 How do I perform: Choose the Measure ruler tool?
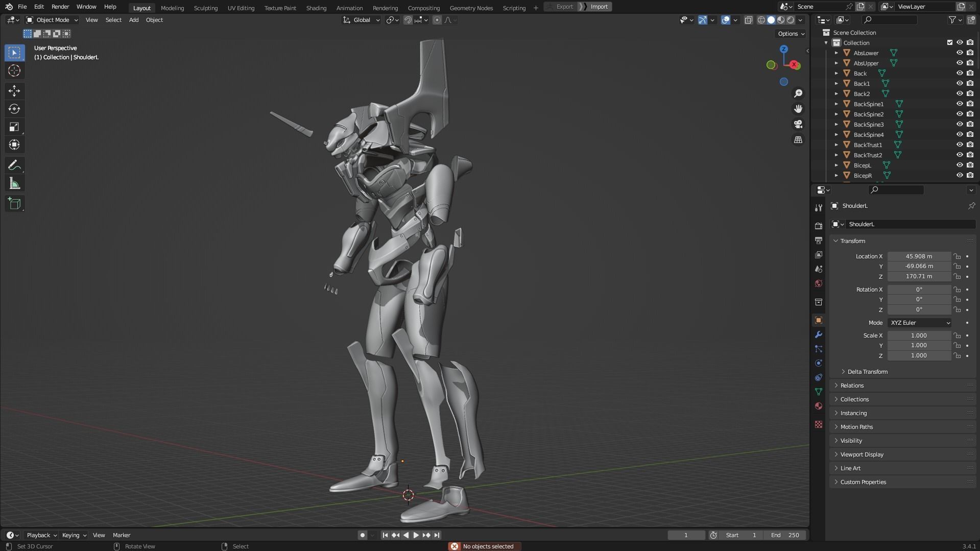click(14, 183)
